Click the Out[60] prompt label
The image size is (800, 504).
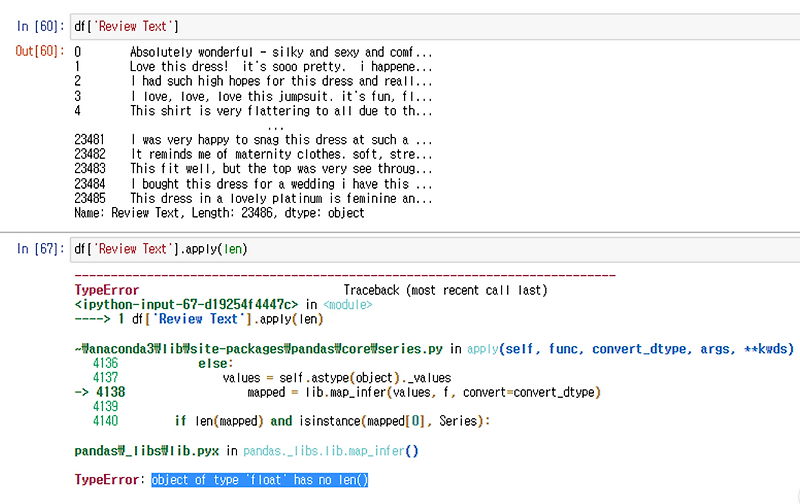40,51
